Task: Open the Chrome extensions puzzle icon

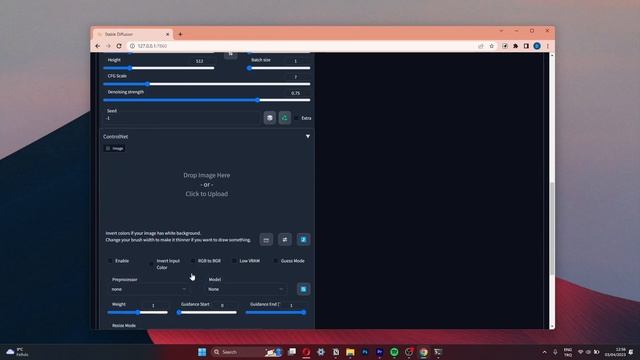Action: (516, 46)
